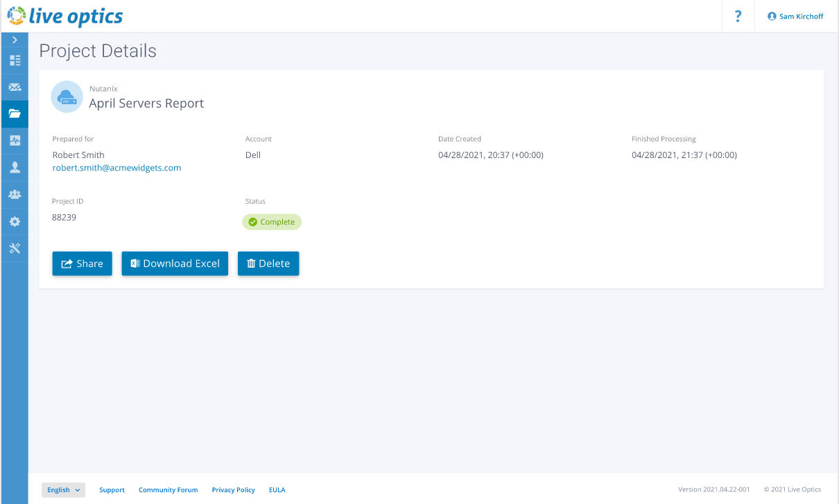Click the Nutanix cloud project icon

67,97
